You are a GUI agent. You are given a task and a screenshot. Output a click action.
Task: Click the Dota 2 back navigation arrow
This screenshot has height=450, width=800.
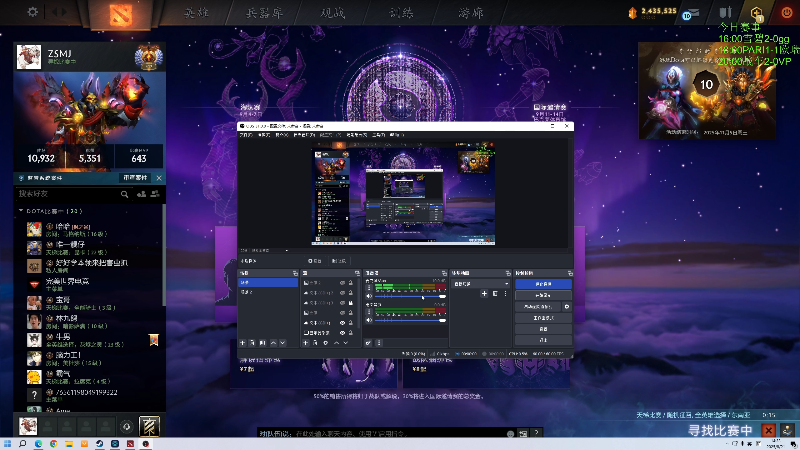coord(55,11)
